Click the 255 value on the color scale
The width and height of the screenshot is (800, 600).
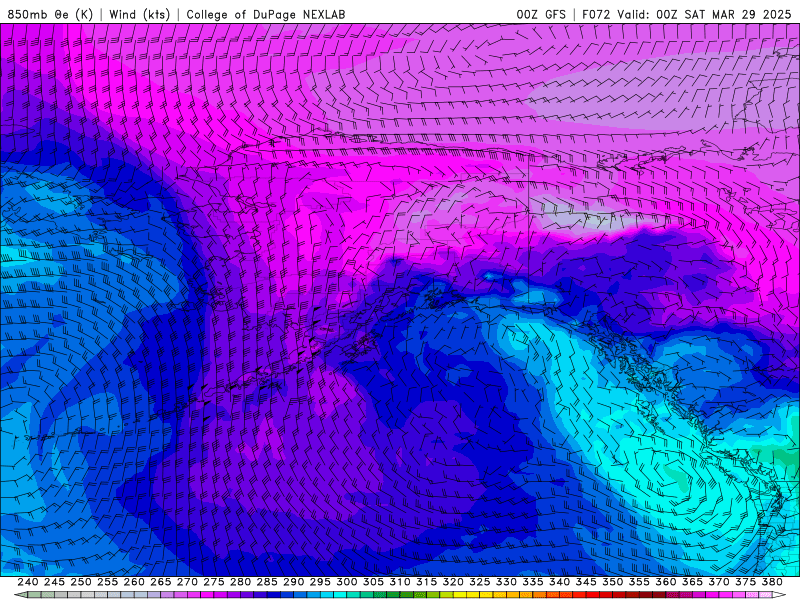107,582
